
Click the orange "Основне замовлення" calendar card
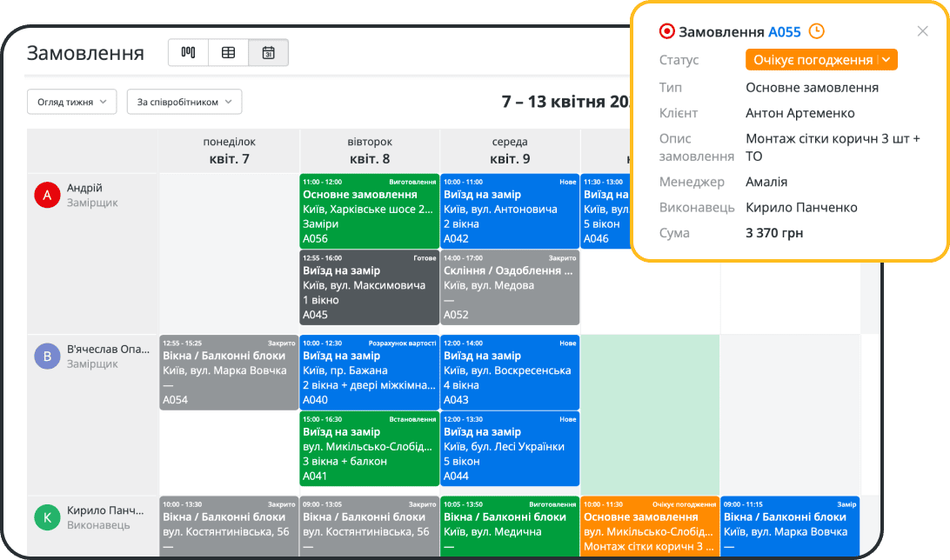pos(650,527)
